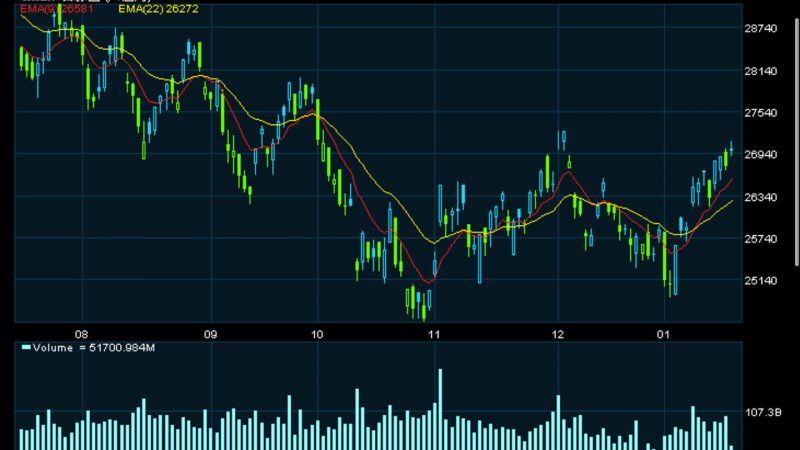Click the 01 month axis label

[x=665, y=334]
